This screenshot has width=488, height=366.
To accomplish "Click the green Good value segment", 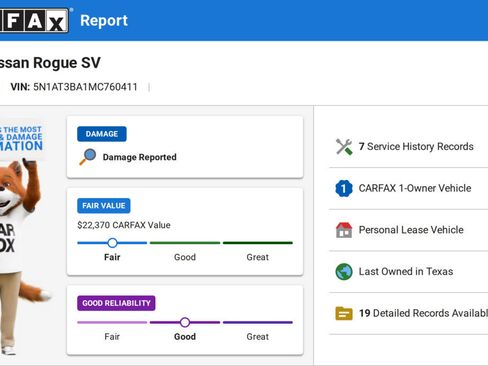I will pos(185,243).
